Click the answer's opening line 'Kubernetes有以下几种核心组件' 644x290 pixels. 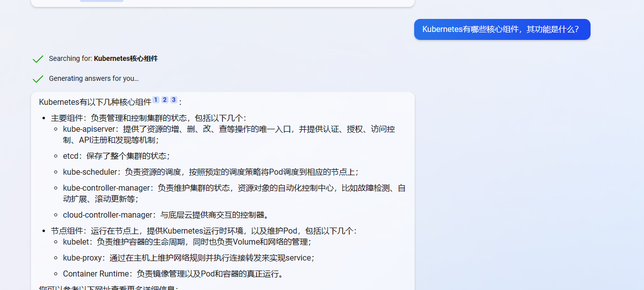click(x=95, y=102)
